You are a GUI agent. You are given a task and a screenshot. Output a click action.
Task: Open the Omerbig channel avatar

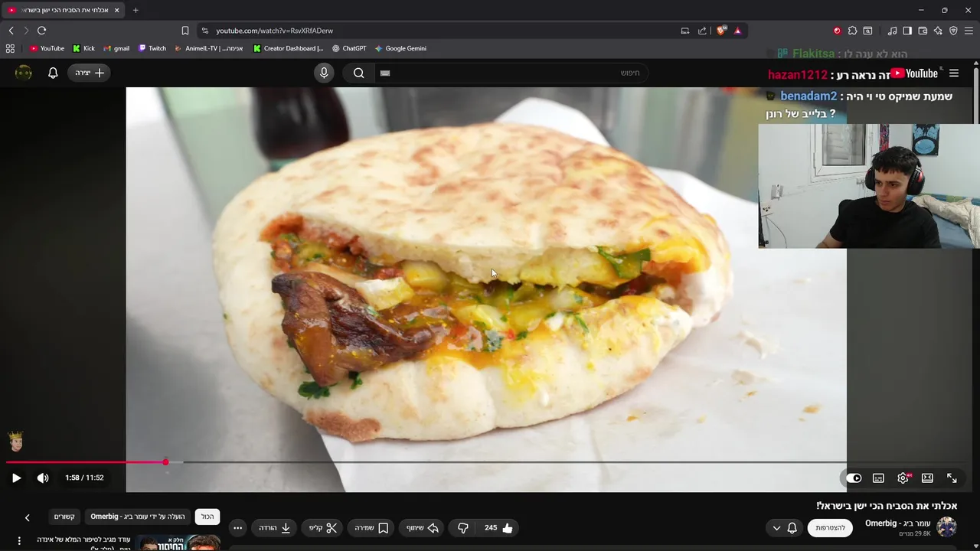946,527
